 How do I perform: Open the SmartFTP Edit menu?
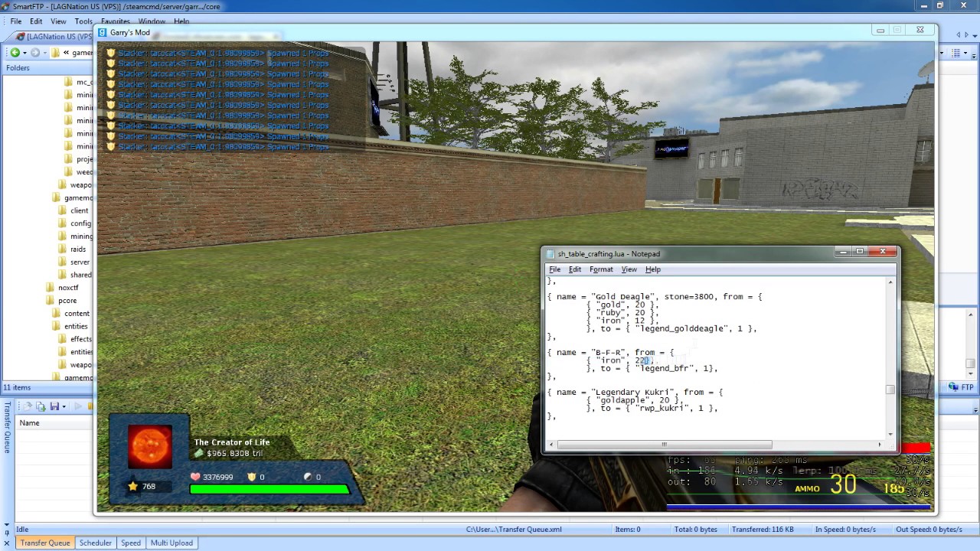36,21
